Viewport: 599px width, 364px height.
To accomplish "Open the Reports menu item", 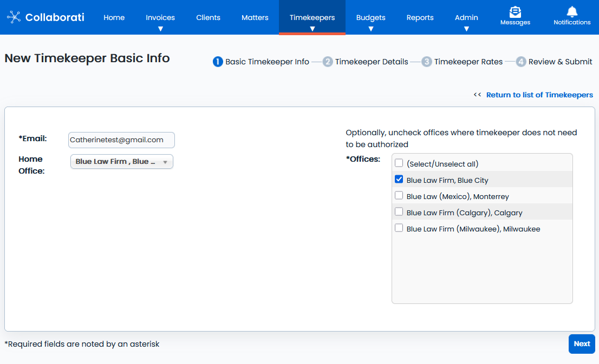I will pos(420,17).
